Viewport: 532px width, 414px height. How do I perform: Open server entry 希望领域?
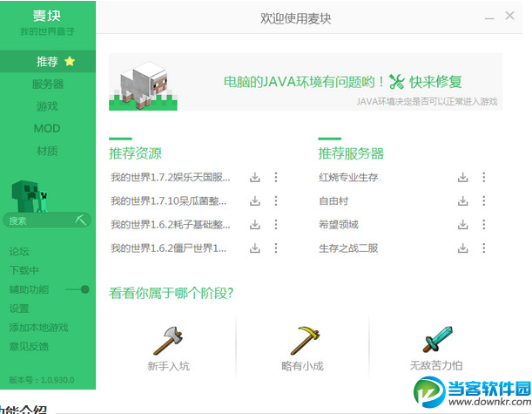(x=339, y=225)
